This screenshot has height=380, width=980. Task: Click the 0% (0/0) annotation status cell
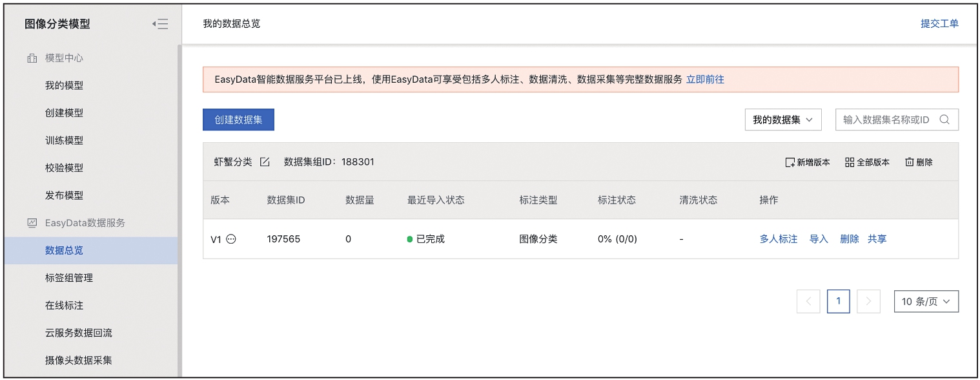[617, 239]
